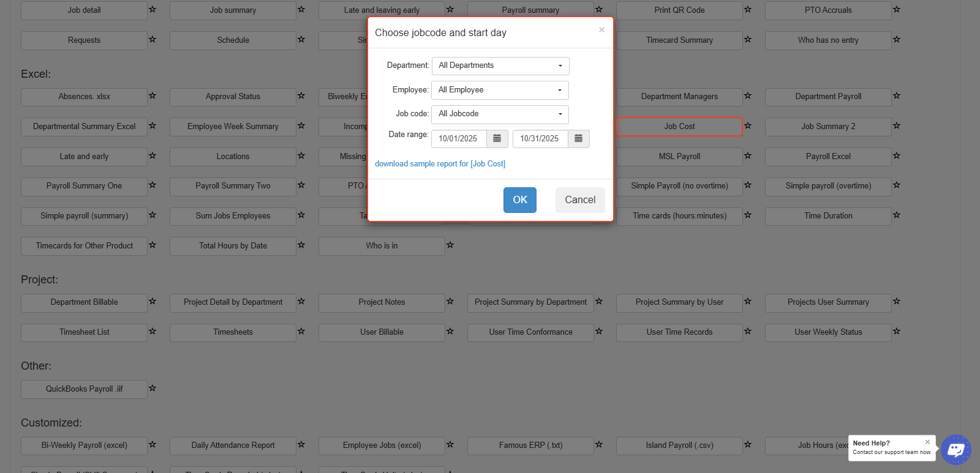This screenshot has width=980, height=473.
Task: Star the PTO Accruals report
Action: click(897, 10)
